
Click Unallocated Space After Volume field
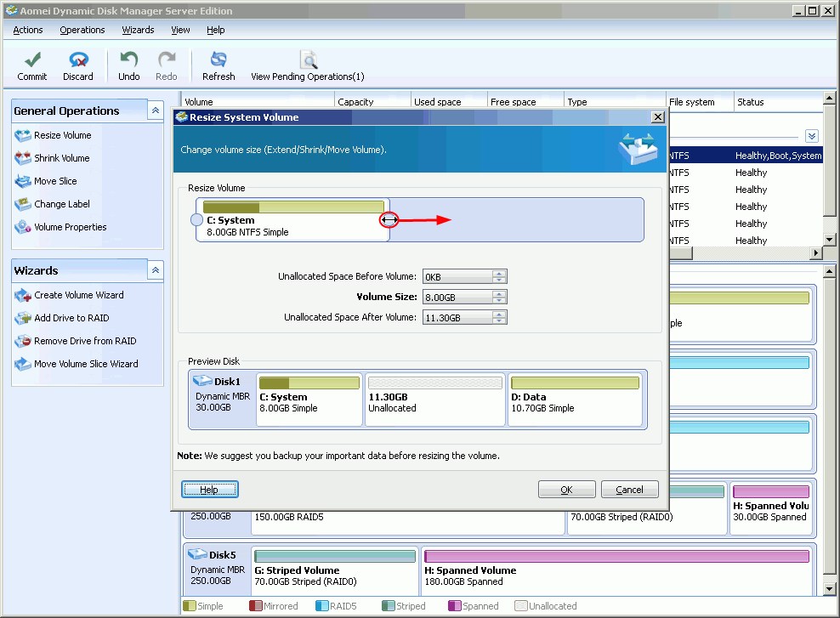[x=458, y=318]
